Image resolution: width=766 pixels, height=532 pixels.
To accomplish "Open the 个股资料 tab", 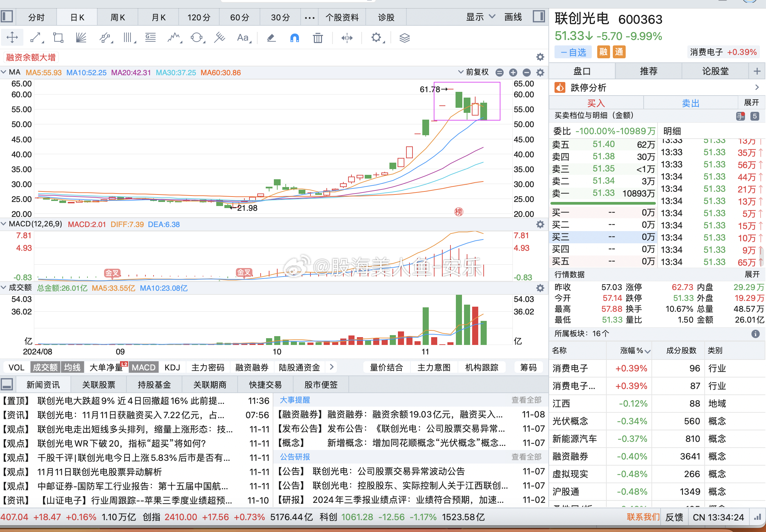I will coord(342,17).
